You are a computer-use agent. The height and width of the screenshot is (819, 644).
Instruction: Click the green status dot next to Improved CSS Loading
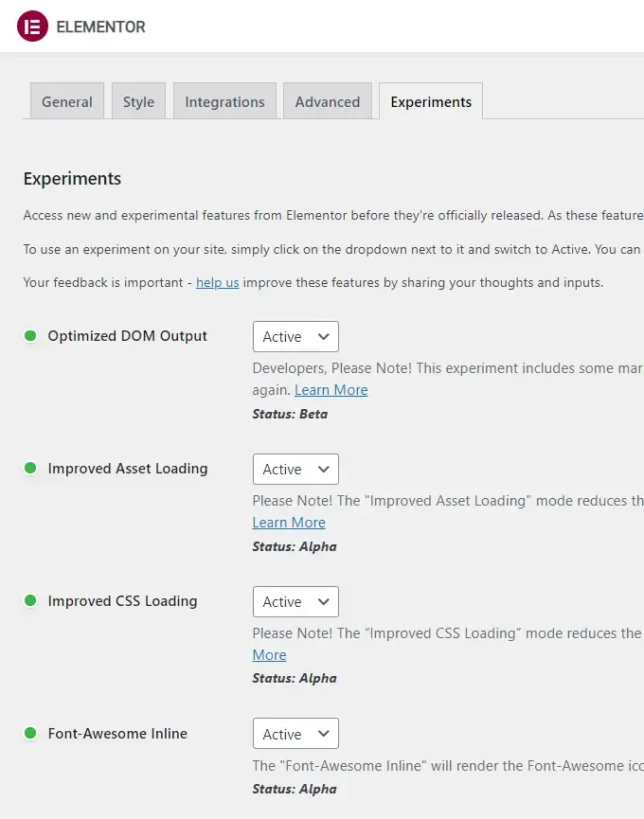click(30, 601)
